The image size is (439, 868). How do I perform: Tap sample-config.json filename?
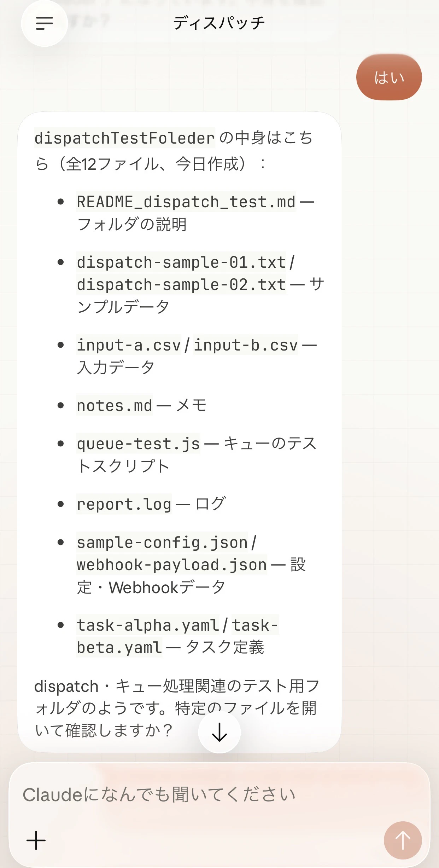pyautogui.click(x=162, y=542)
